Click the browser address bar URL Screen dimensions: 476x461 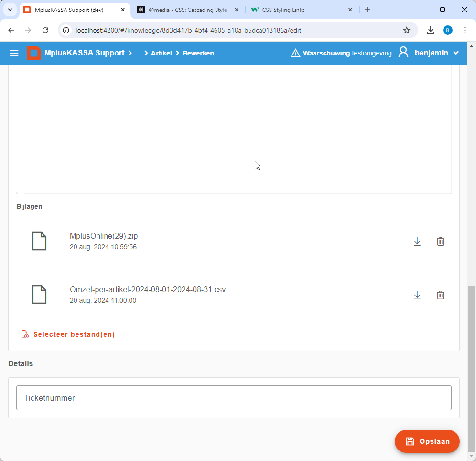(188, 31)
